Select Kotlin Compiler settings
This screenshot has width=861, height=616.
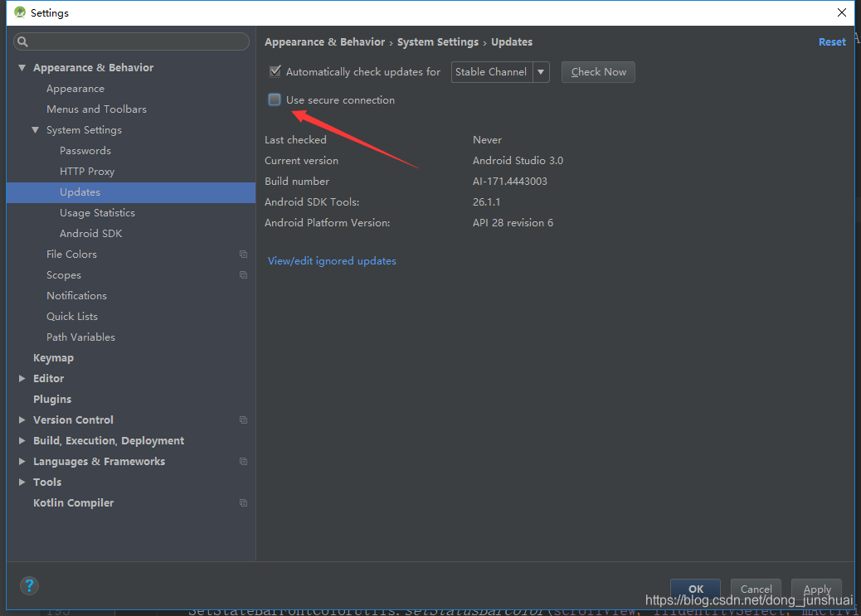tap(74, 503)
